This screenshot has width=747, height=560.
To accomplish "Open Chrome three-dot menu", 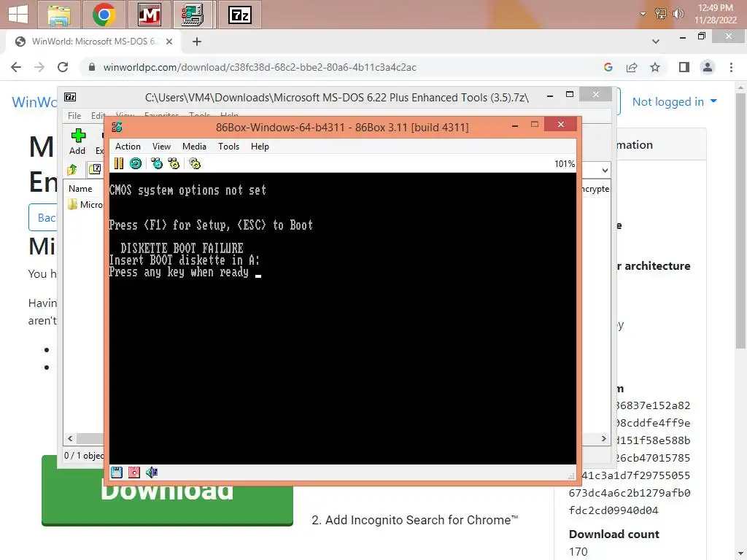I will tap(731, 67).
